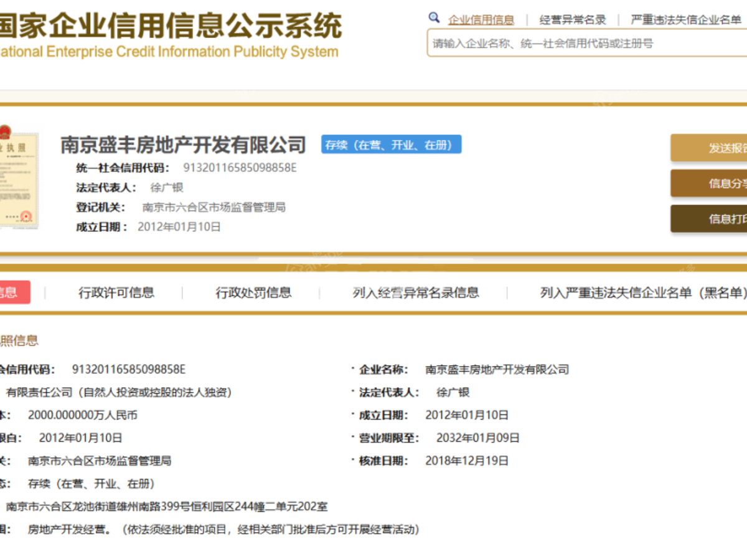
Task: Select 营业期限至 value 2032年01月09日
Action: [x=478, y=438]
